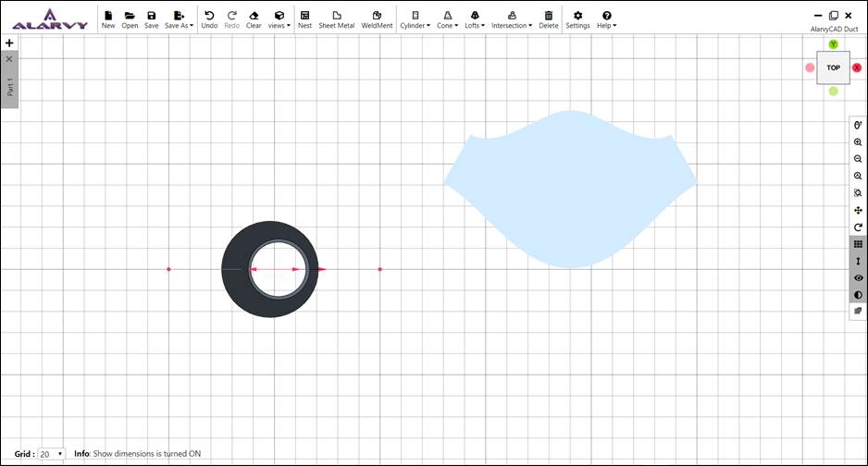Open the Grid size dropdown
The width and height of the screenshot is (868, 466).
tap(52, 454)
